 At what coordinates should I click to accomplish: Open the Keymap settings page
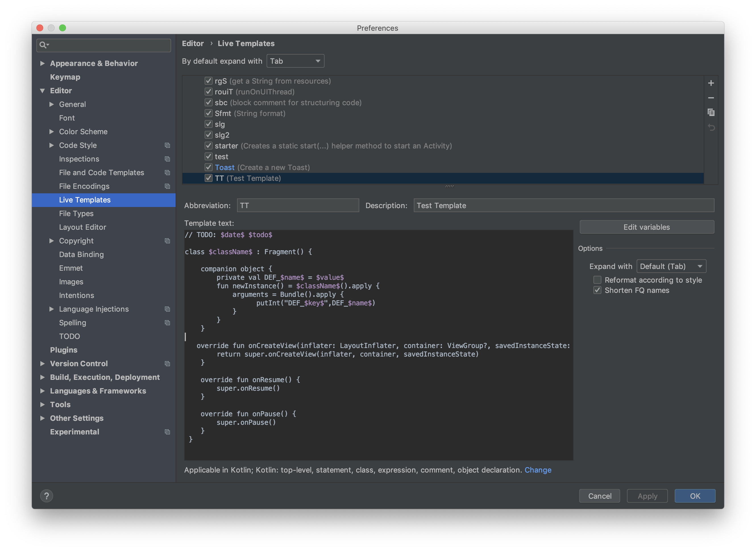pos(65,77)
